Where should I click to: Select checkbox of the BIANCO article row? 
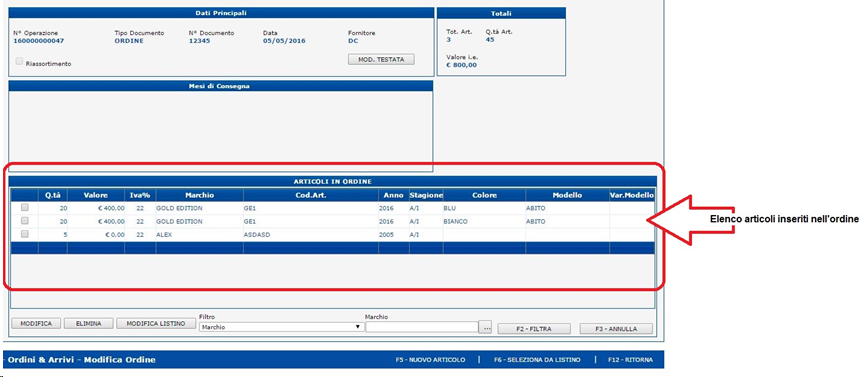pos(24,221)
